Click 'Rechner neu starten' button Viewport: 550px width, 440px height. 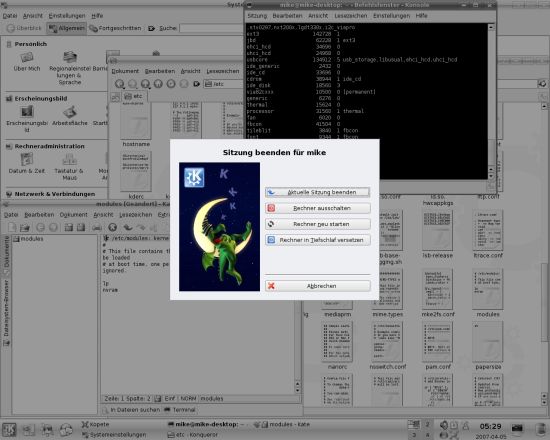tap(317, 224)
